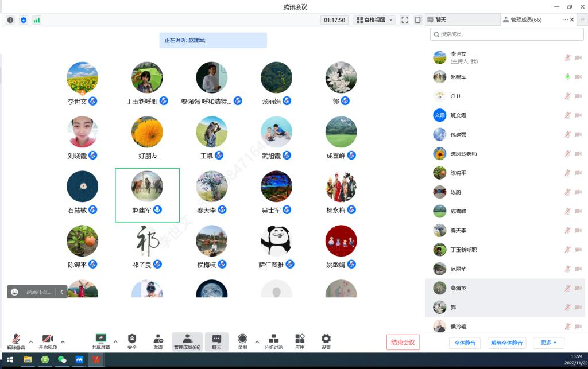This screenshot has width=588, height=369.
Task: Open the green browser icon in taskbar
Action: point(45,360)
